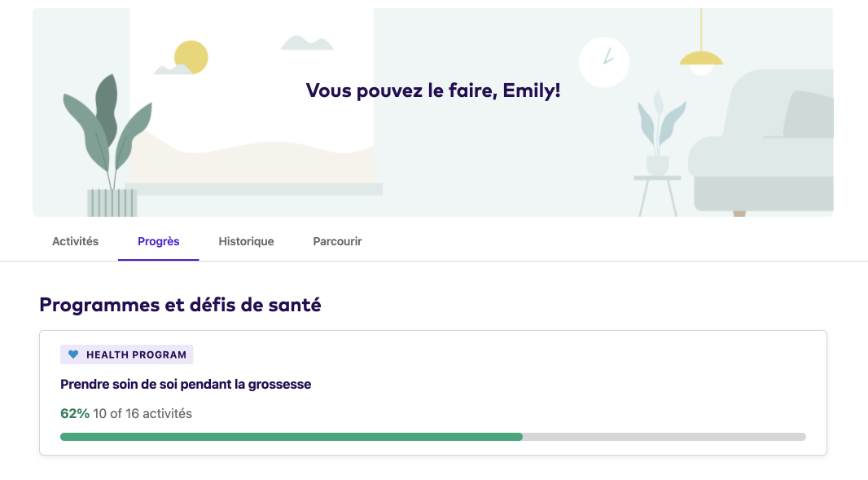Select the HEALTH PROGRAM badge
This screenshot has width=868, height=480.
126,354
